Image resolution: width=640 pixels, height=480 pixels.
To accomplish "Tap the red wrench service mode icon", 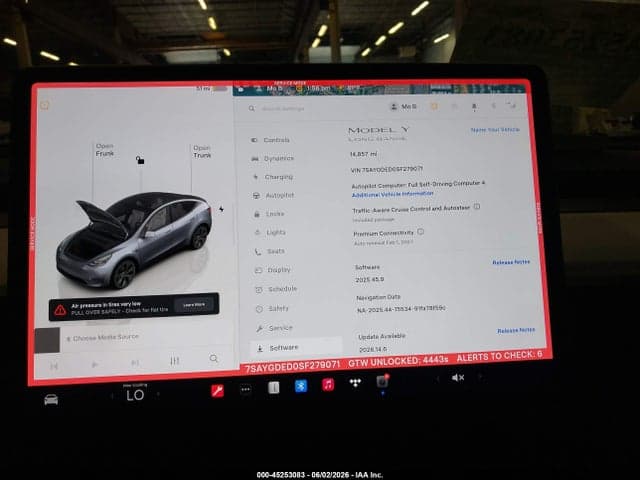I will pos(217,391).
